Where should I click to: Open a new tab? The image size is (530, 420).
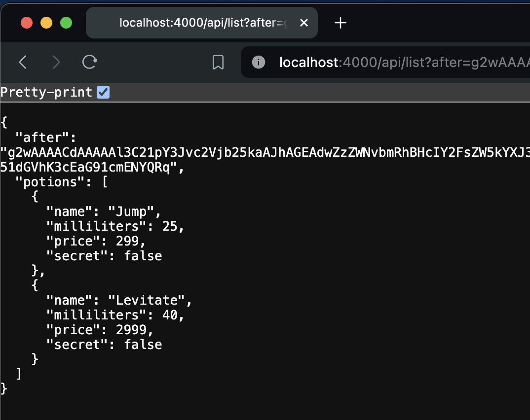[x=341, y=23]
